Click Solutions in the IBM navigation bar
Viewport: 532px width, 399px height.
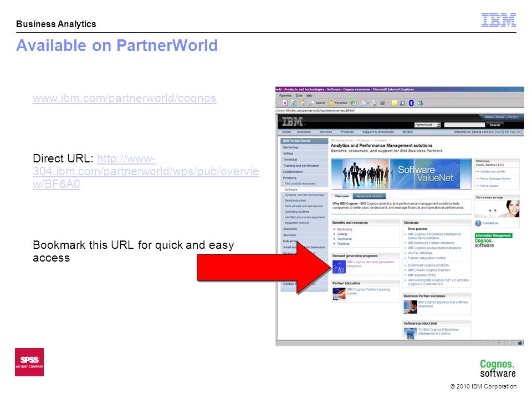coord(304,132)
